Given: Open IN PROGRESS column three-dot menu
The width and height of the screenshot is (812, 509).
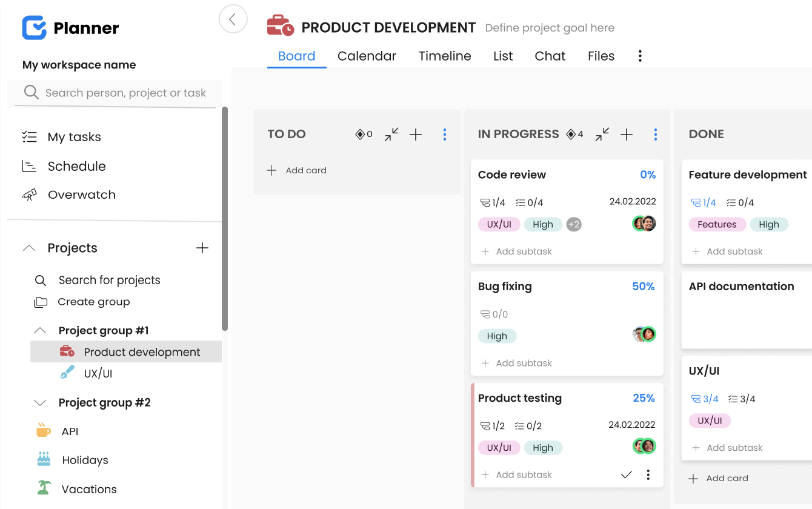Looking at the screenshot, I should [x=656, y=135].
